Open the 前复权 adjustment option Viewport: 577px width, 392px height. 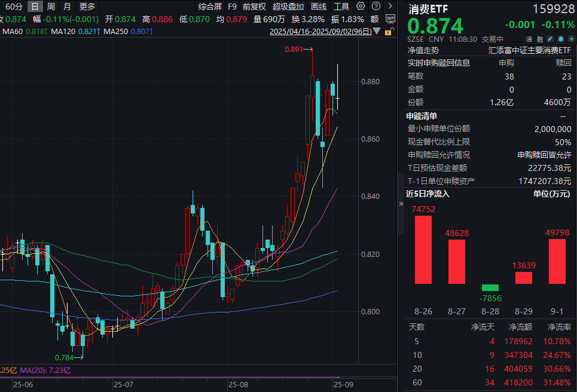[x=254, y=6]
